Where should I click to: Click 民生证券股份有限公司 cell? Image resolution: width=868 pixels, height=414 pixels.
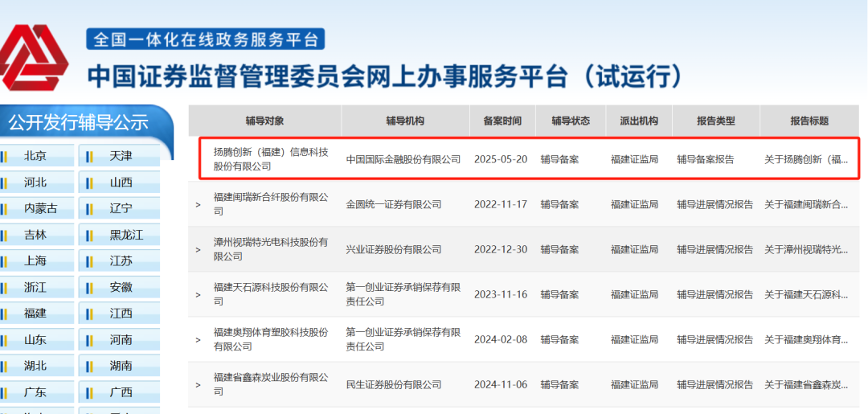tap(394, 385)
